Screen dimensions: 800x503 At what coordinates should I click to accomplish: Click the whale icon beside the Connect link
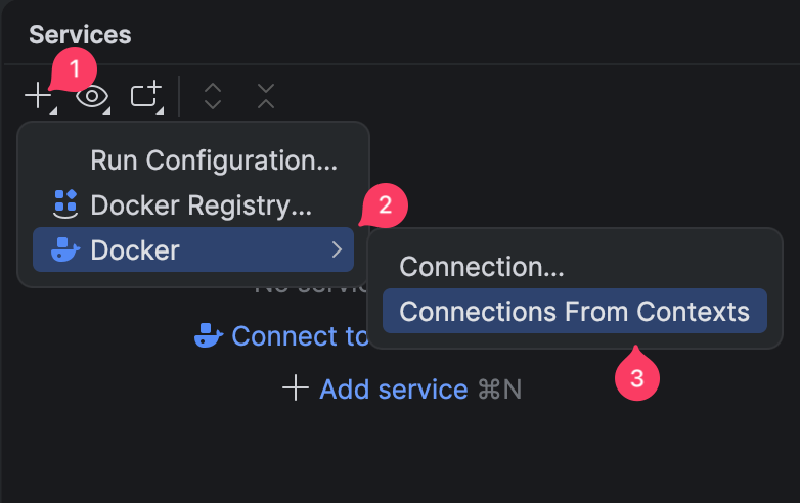[208, 336]
